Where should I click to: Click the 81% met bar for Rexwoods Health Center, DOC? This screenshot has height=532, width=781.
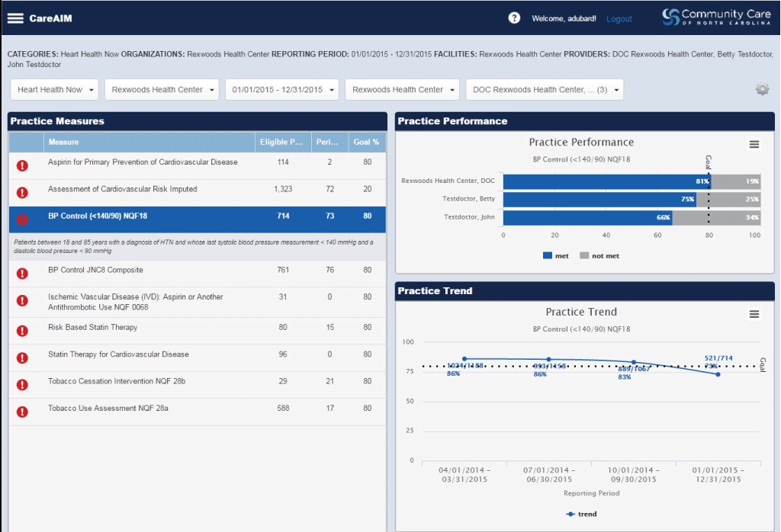607,181
